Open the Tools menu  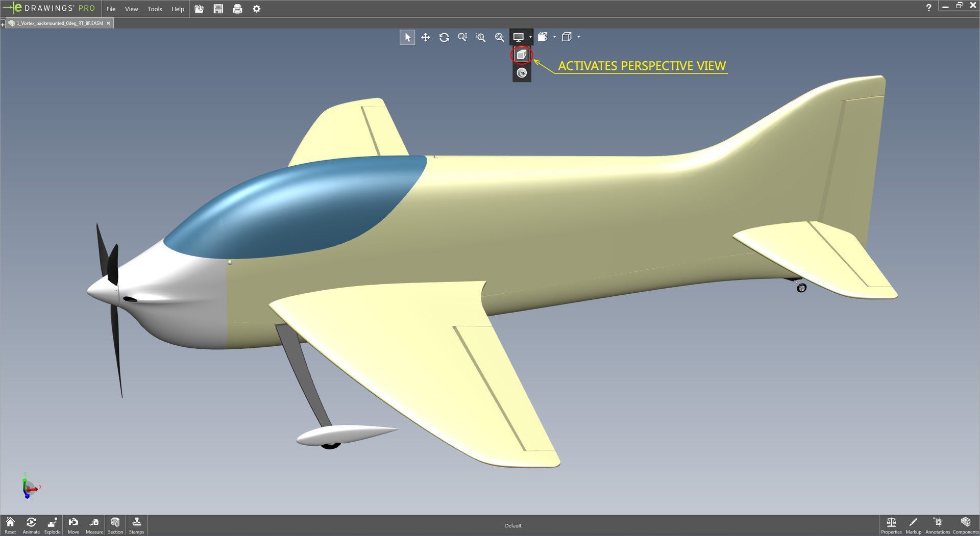(155, 9)
